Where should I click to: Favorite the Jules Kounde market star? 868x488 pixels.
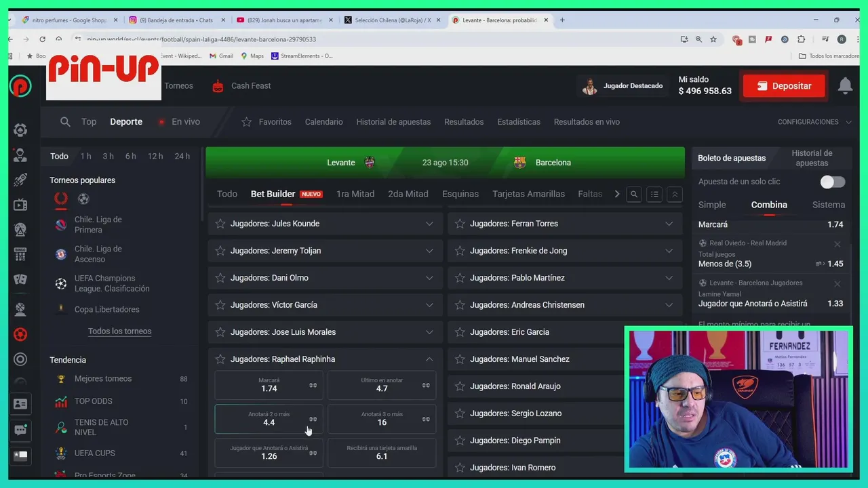tap(220, 224)
